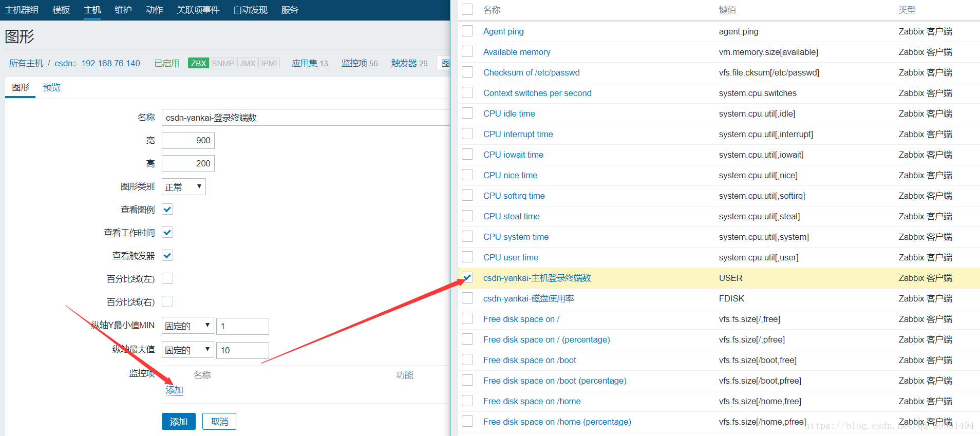
Task: Toggle the 查看图例 checkbox
Action: pos(167,209)
